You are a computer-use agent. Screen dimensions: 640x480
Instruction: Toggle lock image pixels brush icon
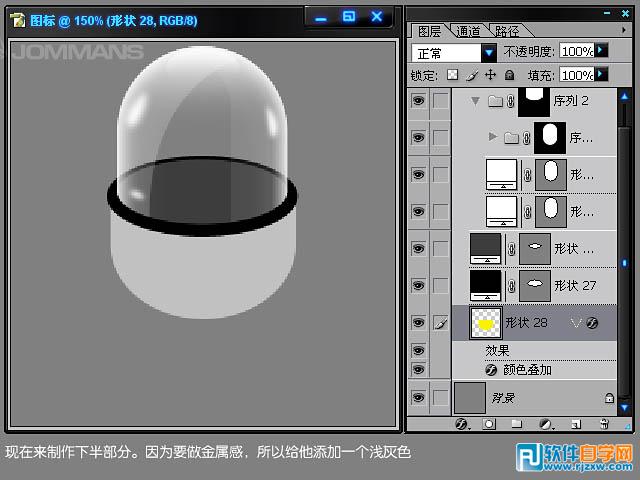[471, 75]
